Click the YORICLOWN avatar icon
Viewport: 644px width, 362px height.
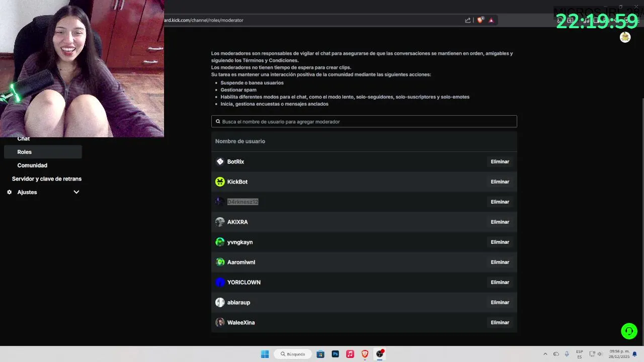click(220, 282)
